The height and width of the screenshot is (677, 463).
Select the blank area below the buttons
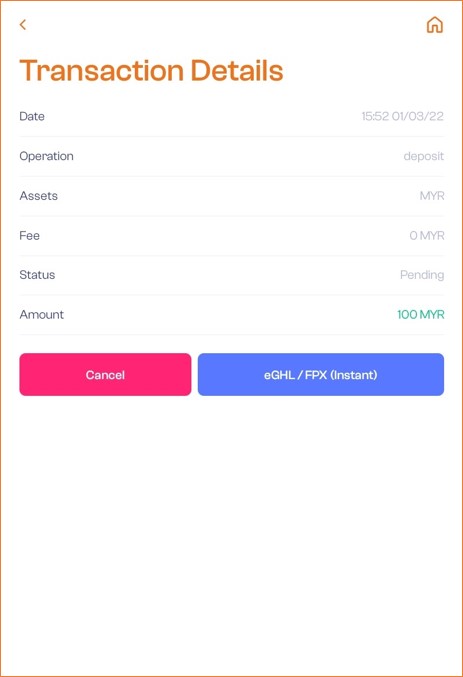click(232, 535)
